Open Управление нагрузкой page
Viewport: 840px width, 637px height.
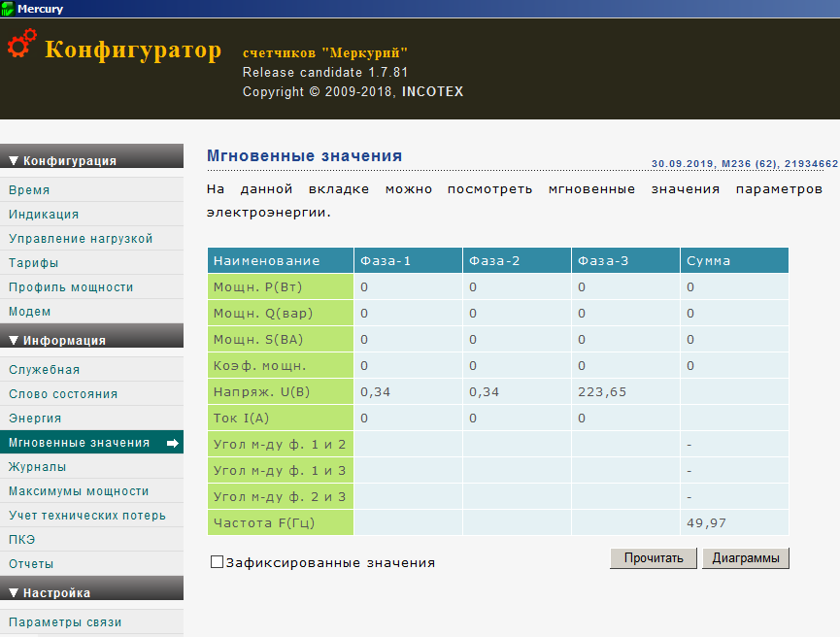point(91,239)
